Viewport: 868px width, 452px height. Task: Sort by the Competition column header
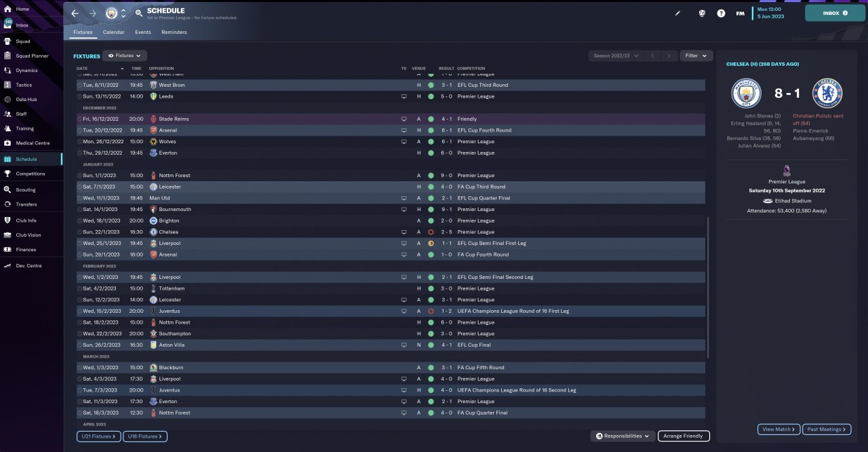(x=471, y=69)
